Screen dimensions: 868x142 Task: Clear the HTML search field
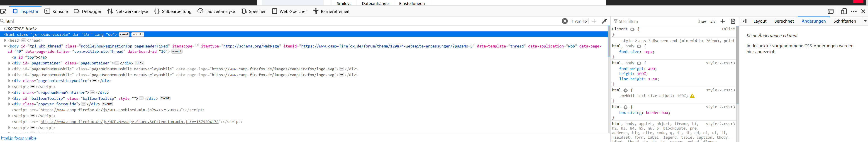click(565, 21)
